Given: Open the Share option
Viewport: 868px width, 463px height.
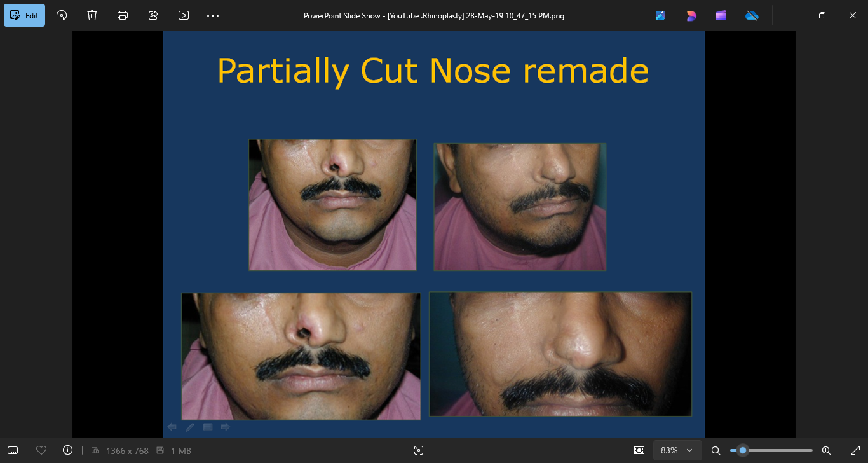Looking at the screenshot, I should click(x=153, y=15).
